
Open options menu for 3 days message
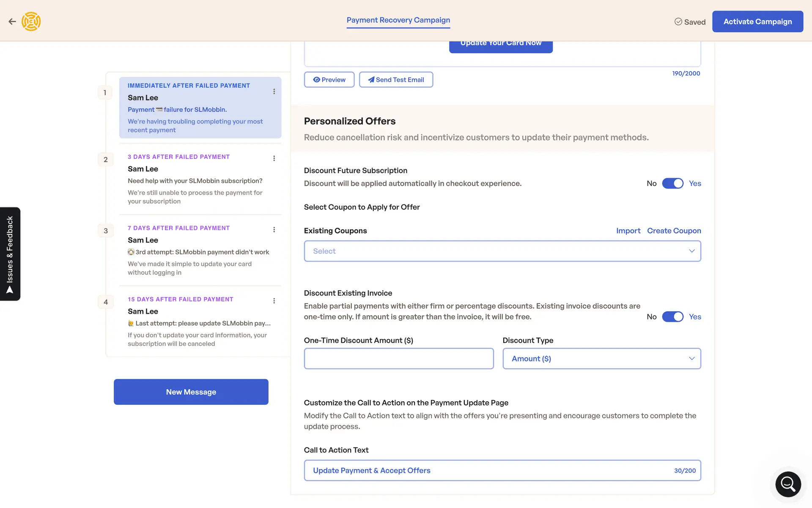tap(274, 158)
